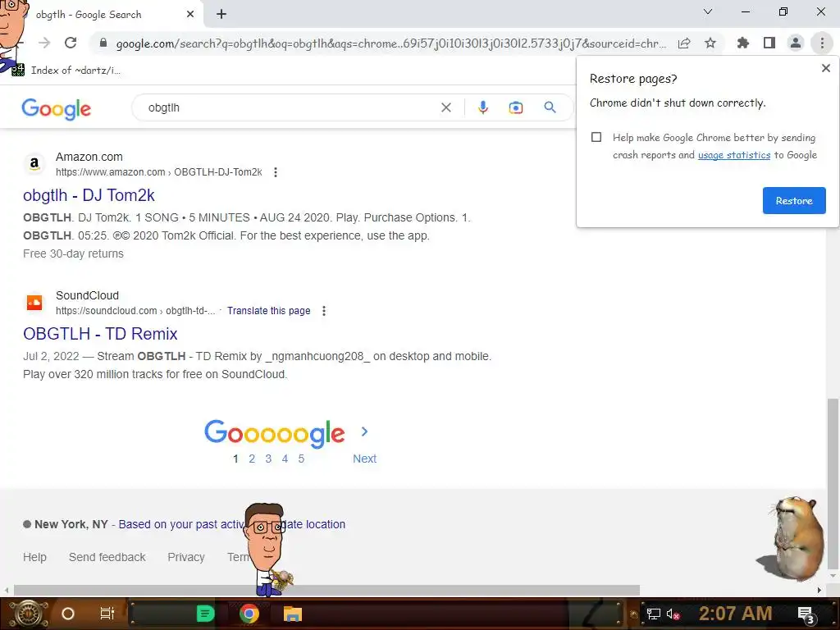
Task: Start voice search with the microphone icon
Action: coord(482,107)
